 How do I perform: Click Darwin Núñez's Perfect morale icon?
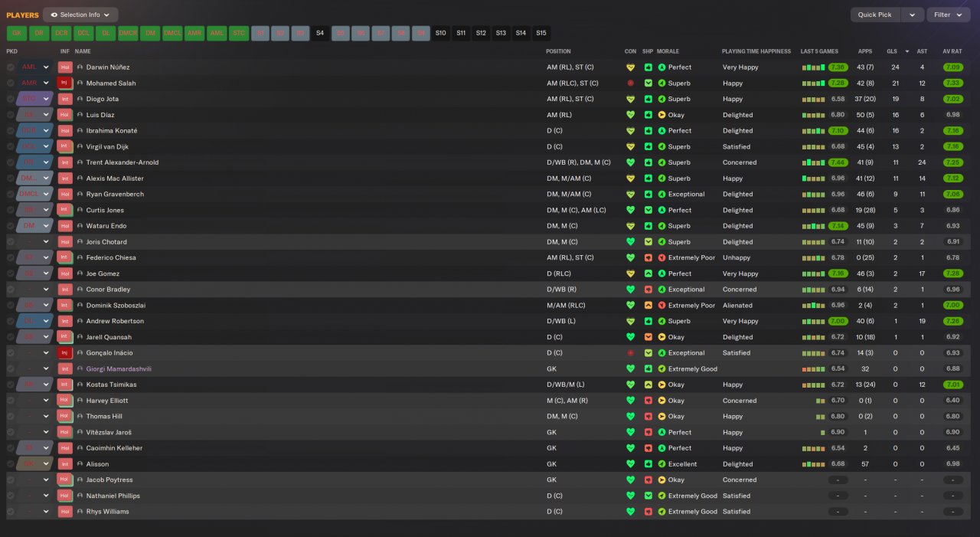(x=662, y=67)
